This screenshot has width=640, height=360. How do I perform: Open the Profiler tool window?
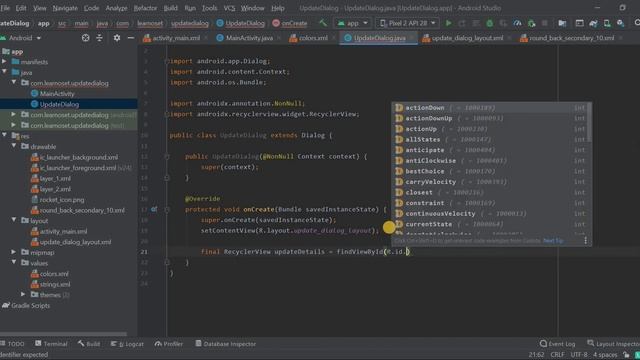coord(169,344)
